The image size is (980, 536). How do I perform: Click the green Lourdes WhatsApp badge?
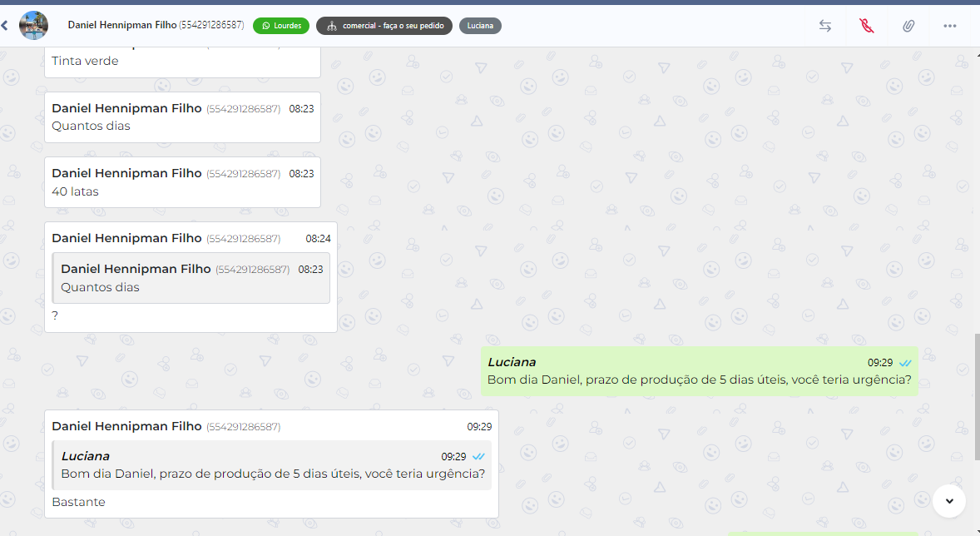tap(281, 26)
